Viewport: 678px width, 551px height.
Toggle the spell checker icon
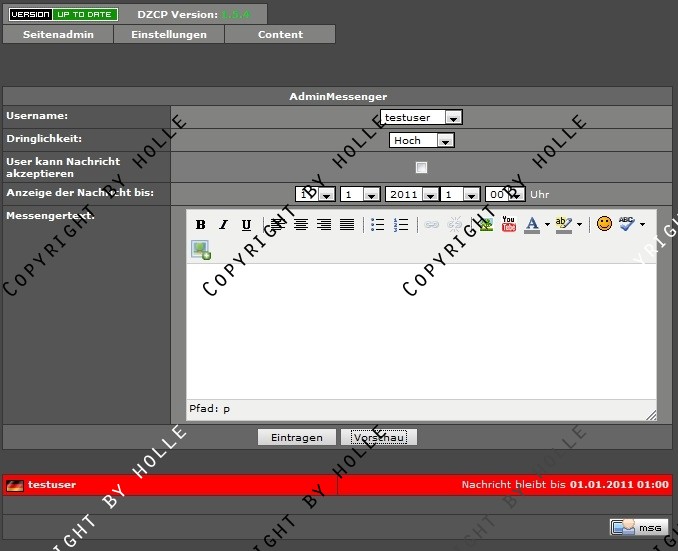[627, 224]
